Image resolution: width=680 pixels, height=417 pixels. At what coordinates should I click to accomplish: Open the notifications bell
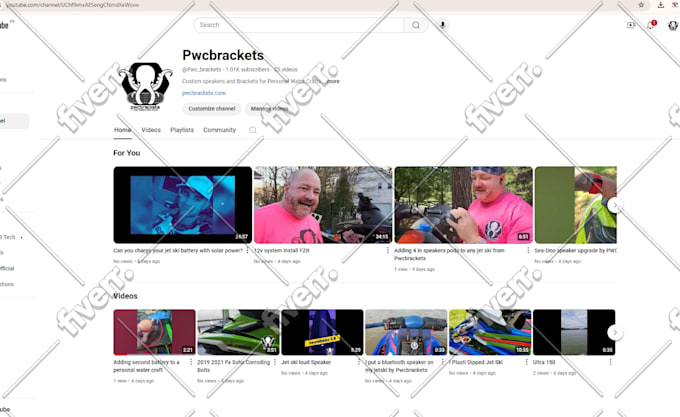click(x=651, y=25)
